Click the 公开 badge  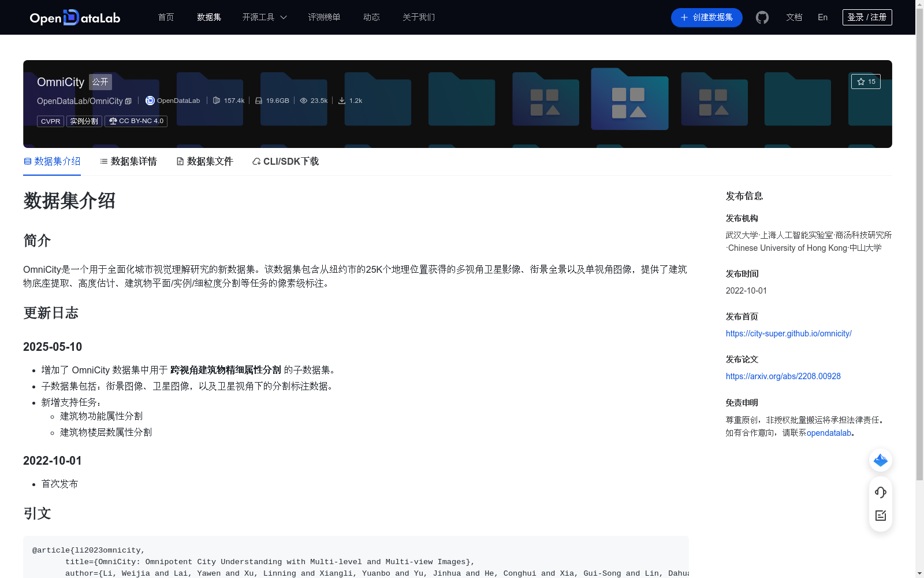coord(100,82)
